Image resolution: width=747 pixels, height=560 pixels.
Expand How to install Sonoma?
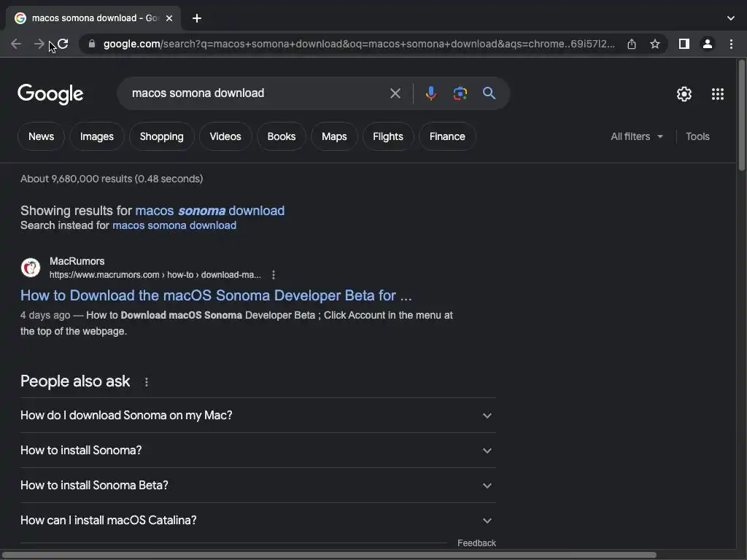click(258, 451)
